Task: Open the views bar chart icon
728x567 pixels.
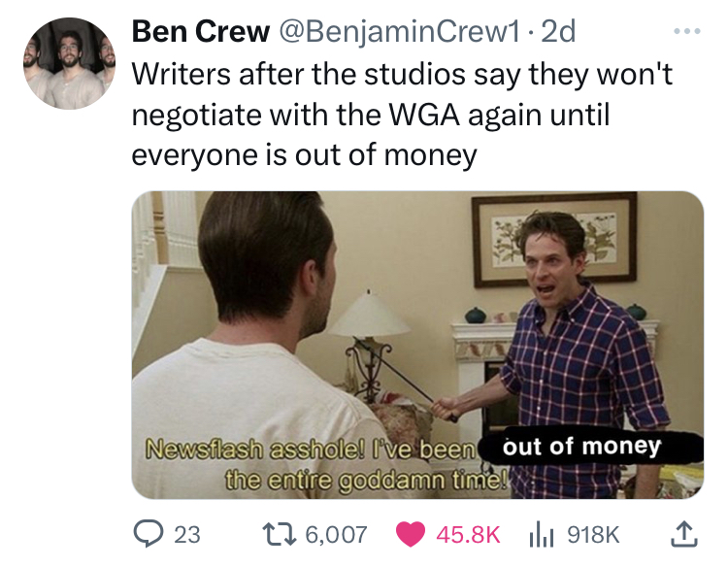Action: [542, 534]
